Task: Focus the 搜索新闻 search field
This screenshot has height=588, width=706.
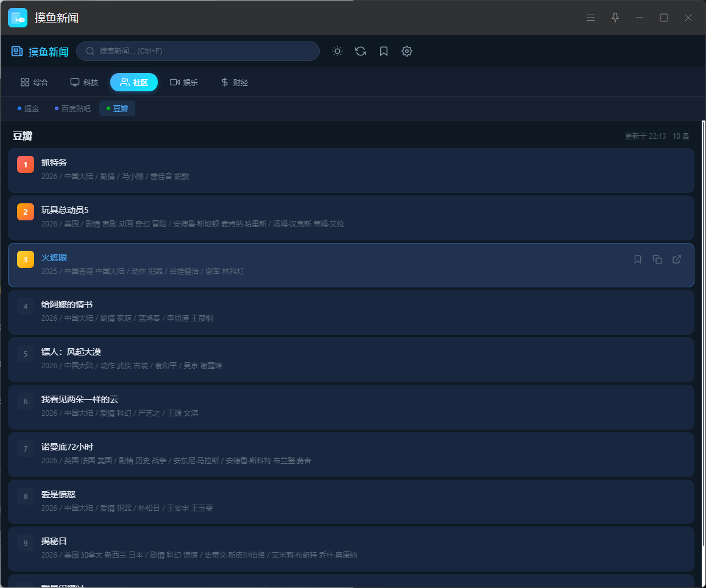Action: [x=198, y=51]
